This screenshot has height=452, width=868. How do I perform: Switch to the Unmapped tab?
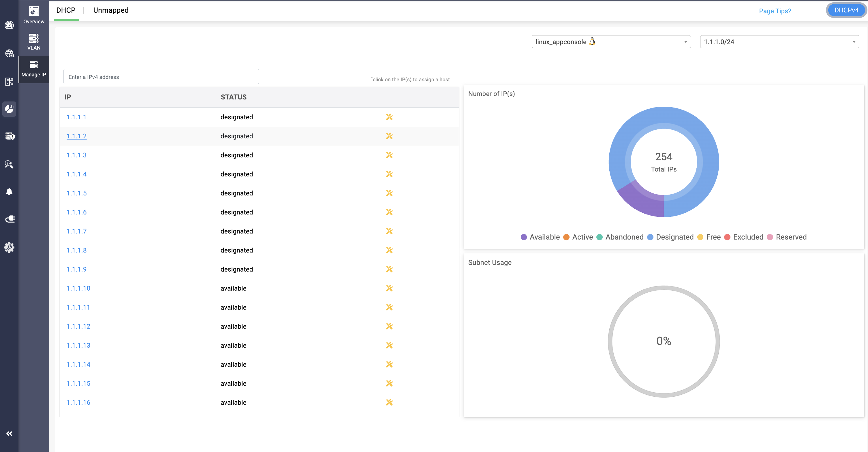[111, 10]
